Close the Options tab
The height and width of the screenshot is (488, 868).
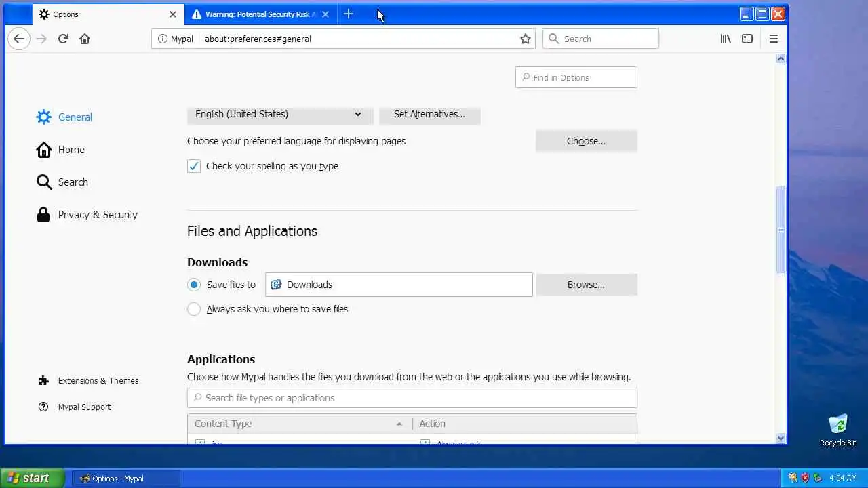(172, 14)
